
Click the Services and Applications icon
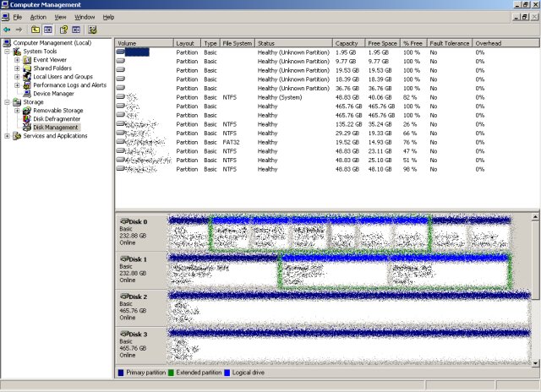click(17, 136)
